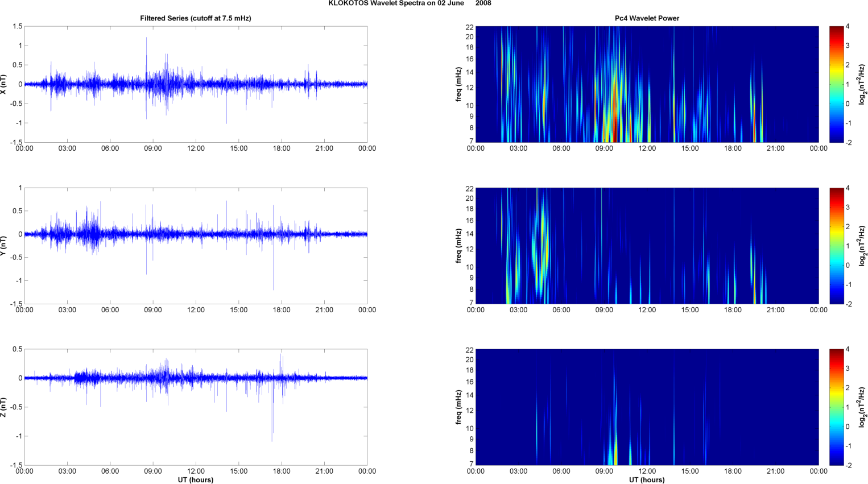Click the "4" tick on top color bar
The image size is (868, 484).
(x=848, y=27)
